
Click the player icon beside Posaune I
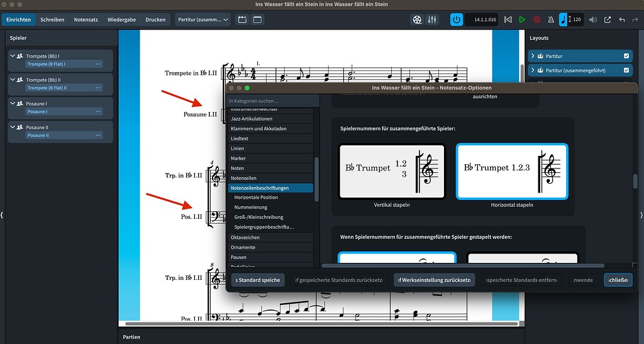(19, 103)
